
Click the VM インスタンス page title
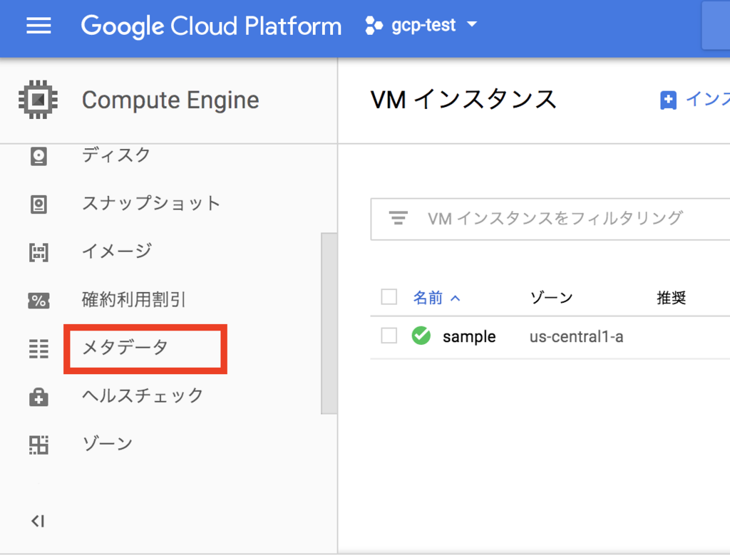463,100
